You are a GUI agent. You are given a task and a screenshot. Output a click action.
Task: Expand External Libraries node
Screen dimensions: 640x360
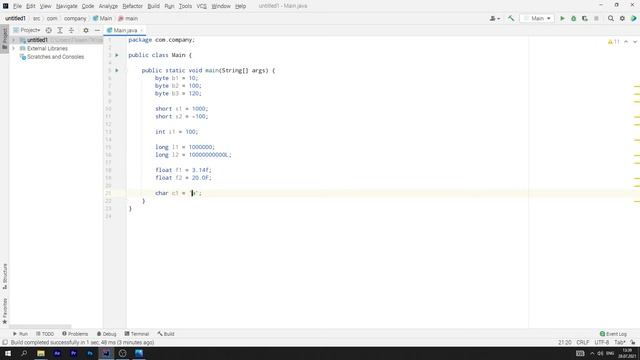pyautogui.click(x=14, y=48)
